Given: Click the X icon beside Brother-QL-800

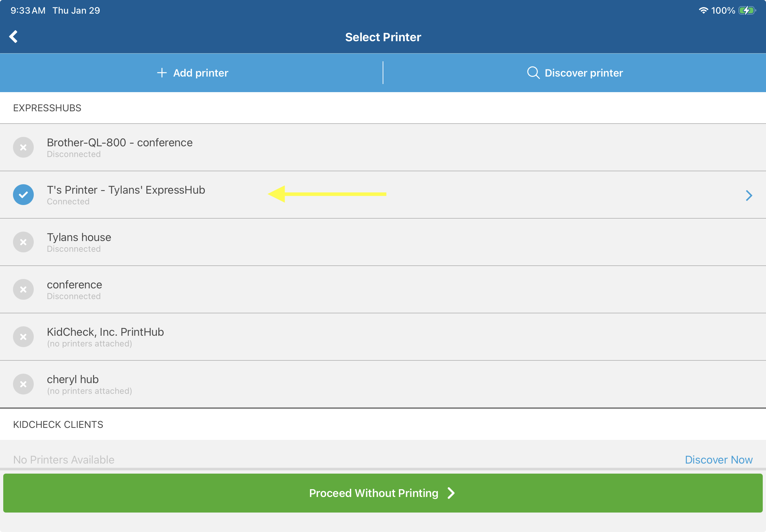Looking at the screenshot, I should pos(23,147).
